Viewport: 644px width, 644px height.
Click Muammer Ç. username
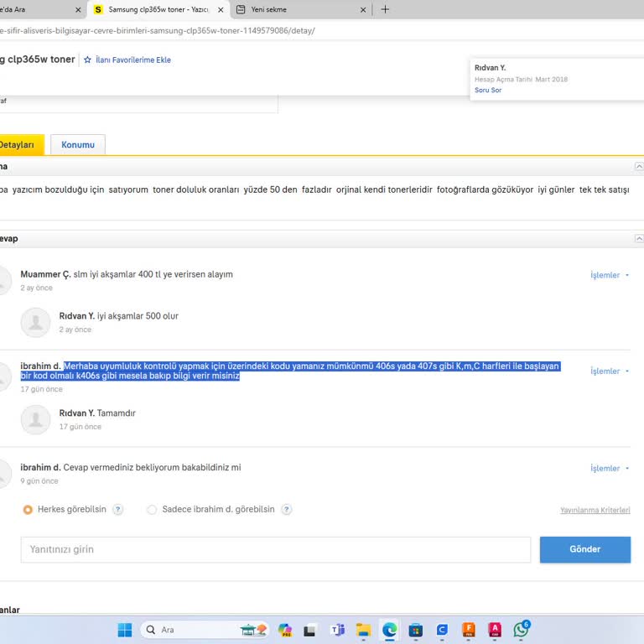point(45,274)
